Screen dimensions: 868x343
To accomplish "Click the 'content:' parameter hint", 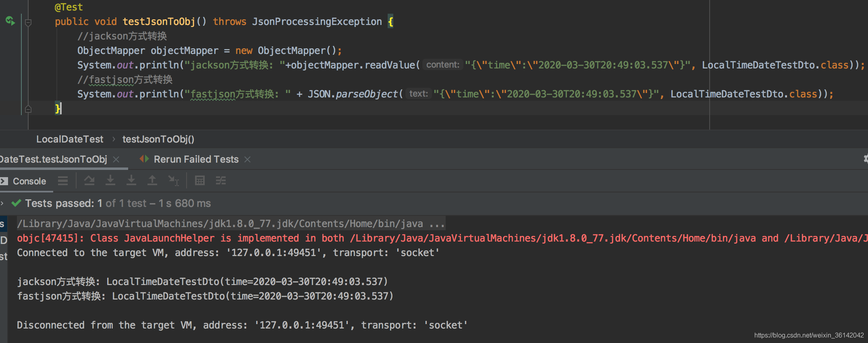I will click(443, 65).
